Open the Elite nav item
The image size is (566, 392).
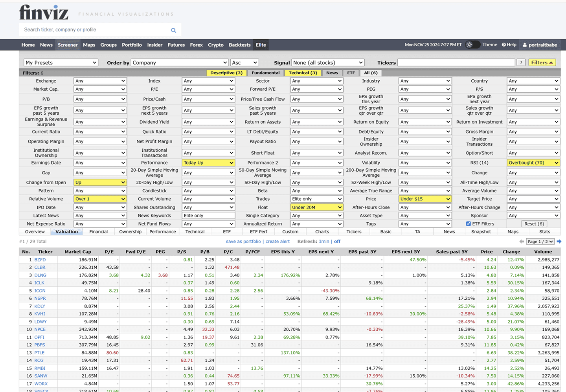(261, 45)
